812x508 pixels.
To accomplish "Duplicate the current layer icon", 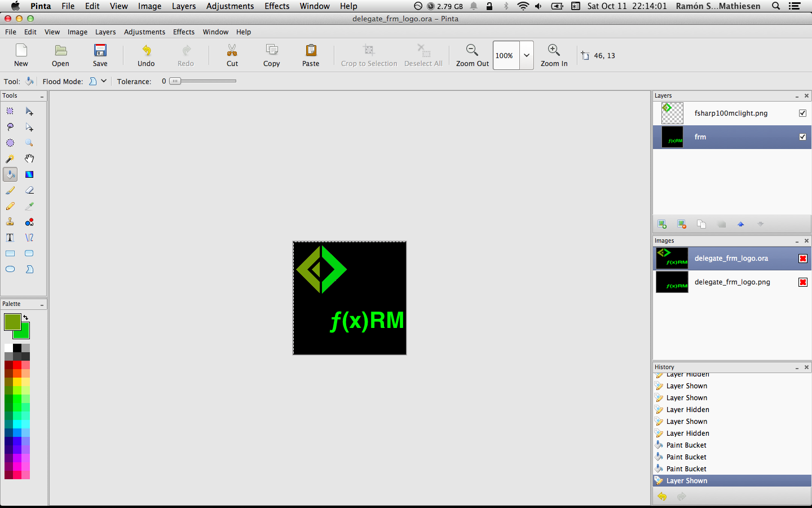I will pos(701,224).
